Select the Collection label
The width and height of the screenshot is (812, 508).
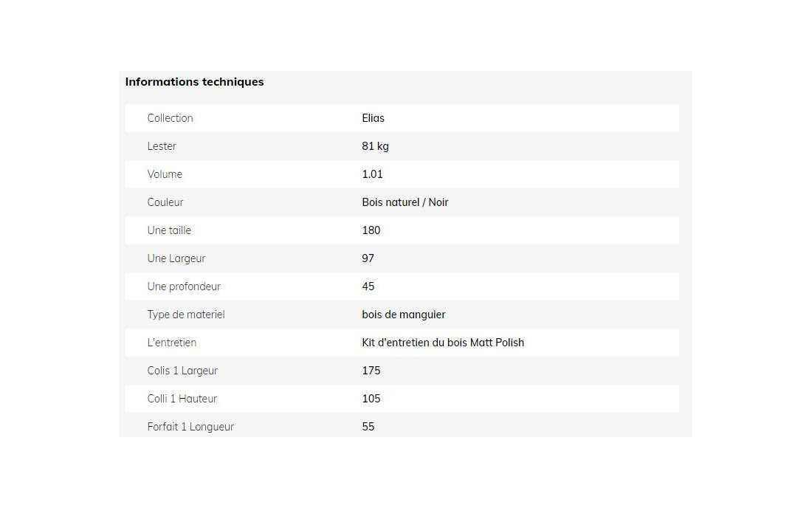pyautogui.click(x=170, y=118)
